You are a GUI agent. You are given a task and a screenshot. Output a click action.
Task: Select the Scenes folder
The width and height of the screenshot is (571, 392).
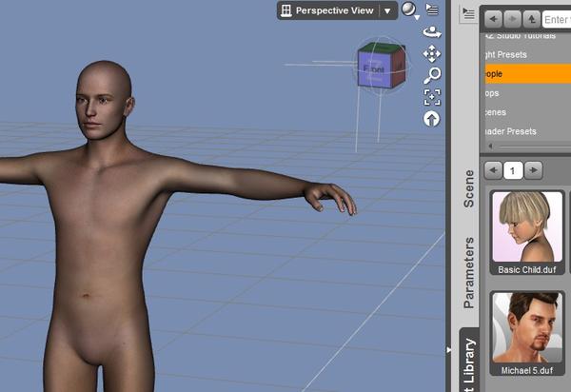pyautogui.click(x=528, y=112)
